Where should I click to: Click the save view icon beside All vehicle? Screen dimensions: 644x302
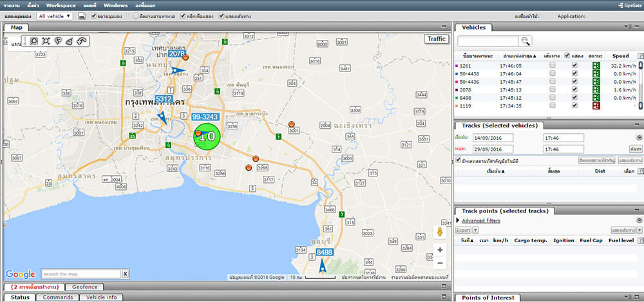point(82,17)
